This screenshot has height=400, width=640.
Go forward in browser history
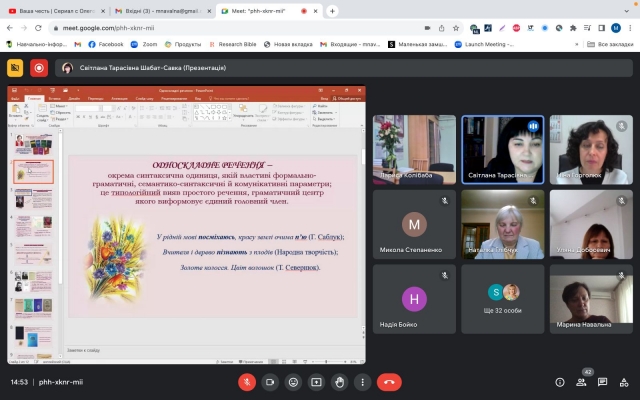point(24,28)
